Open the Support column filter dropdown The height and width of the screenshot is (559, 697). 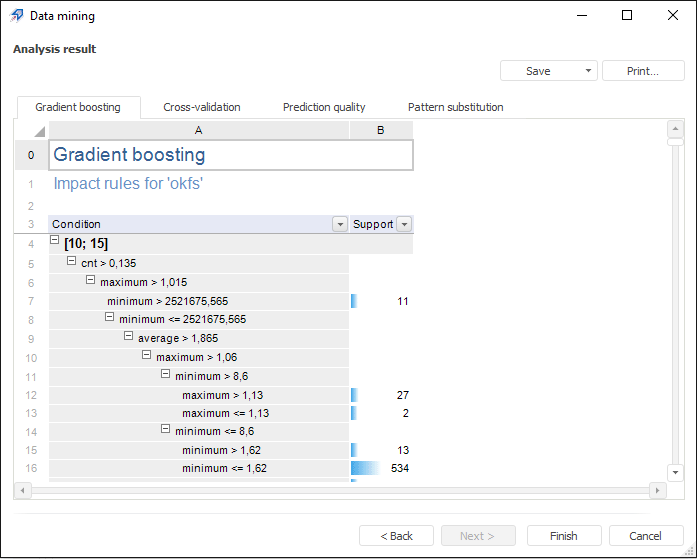(404, 225)
